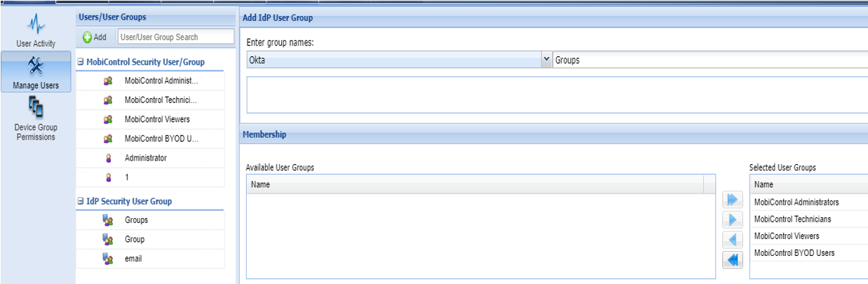This screenshot has width=868, height=284.
Task: Click the Available User Groups Name header
Action: tap(475, 184)
